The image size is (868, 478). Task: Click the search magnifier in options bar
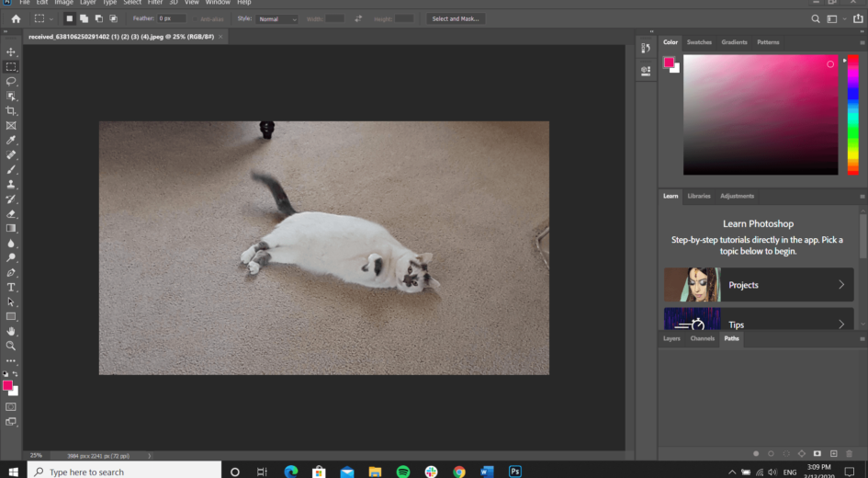click(x=816, y=18)
